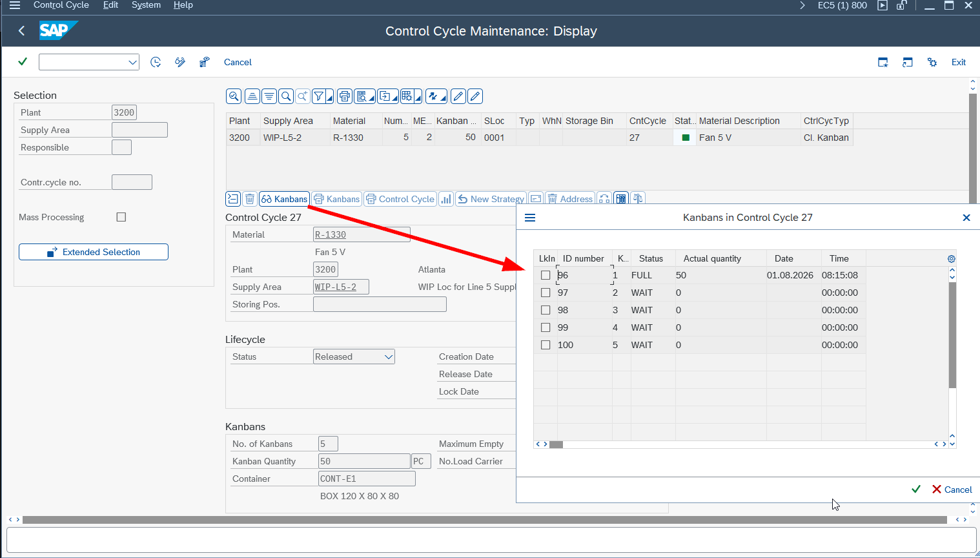Click the highlighted table columns icon
The image size is (980, 558).
click(x=621, y=199)
